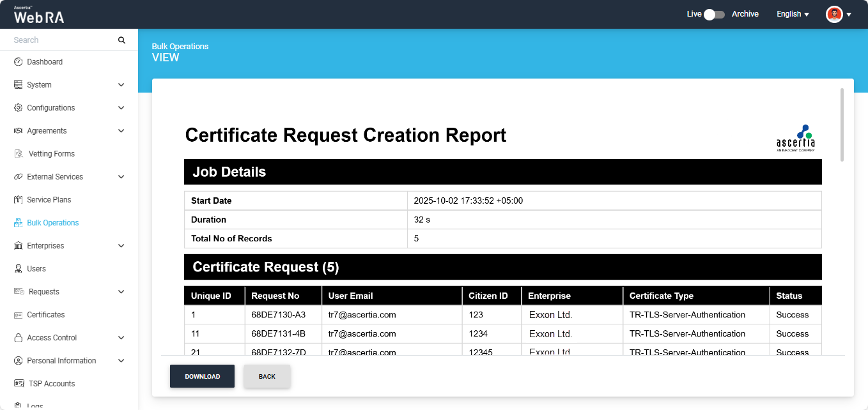The width and height of the screenshot is (868, 410).
Task: Expand the Configurations submenu
Action: [121, 108]
